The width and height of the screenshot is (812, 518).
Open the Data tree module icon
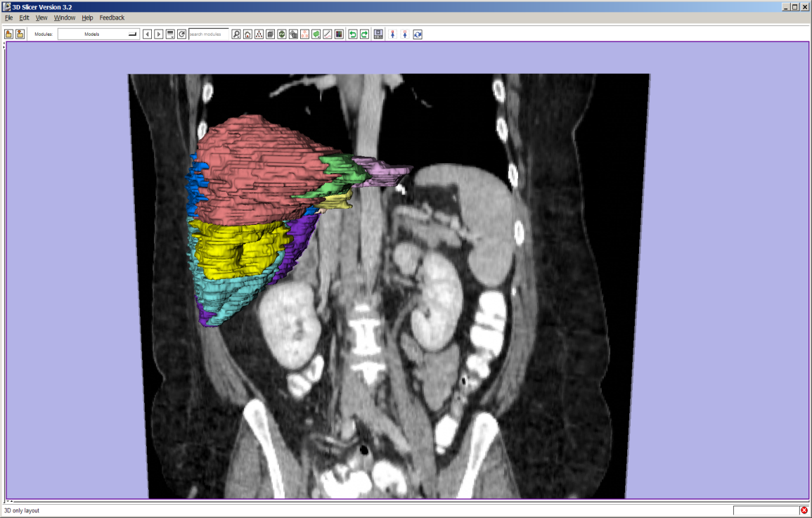[259, 34]
